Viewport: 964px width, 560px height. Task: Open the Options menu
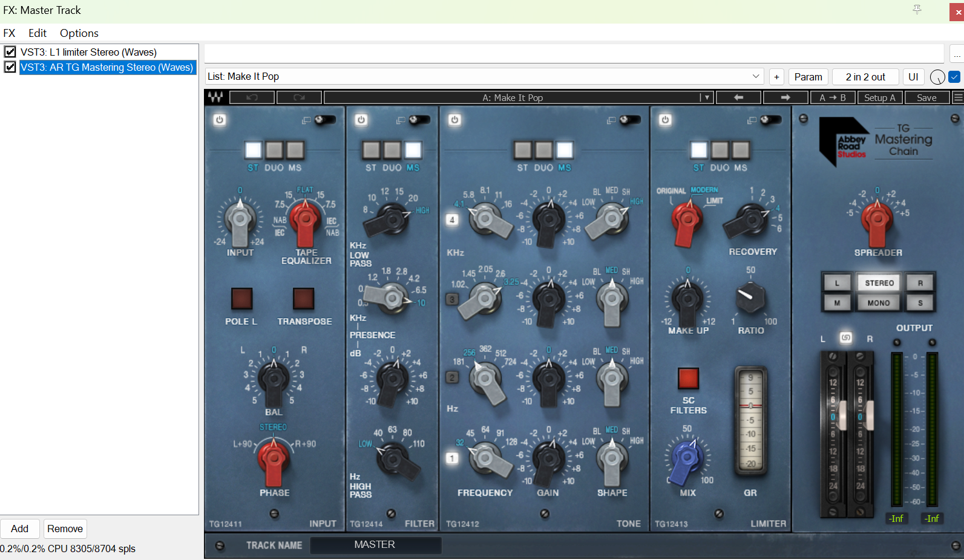click(79, 33)
